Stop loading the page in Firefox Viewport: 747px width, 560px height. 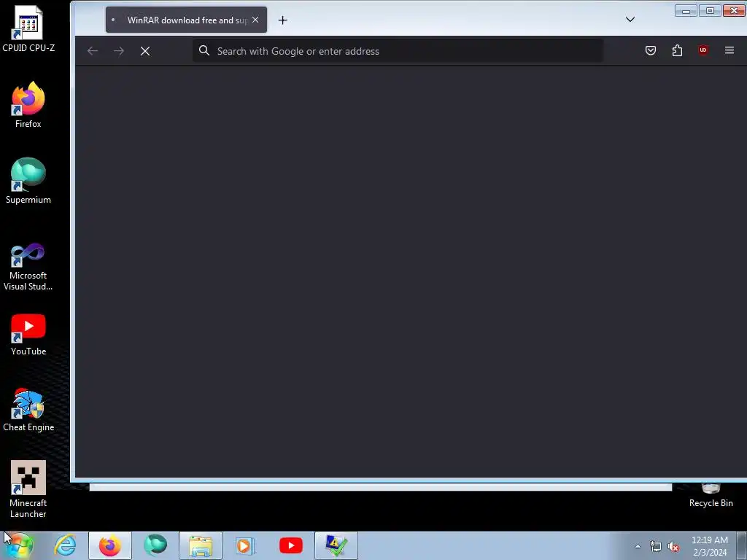(145, 51)
